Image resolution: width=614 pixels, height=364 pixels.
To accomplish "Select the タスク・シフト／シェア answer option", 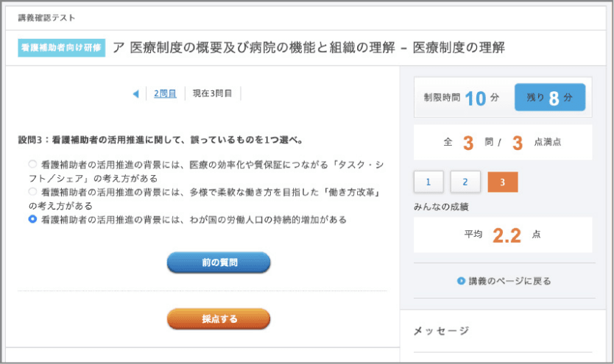I will click(32, 164).
